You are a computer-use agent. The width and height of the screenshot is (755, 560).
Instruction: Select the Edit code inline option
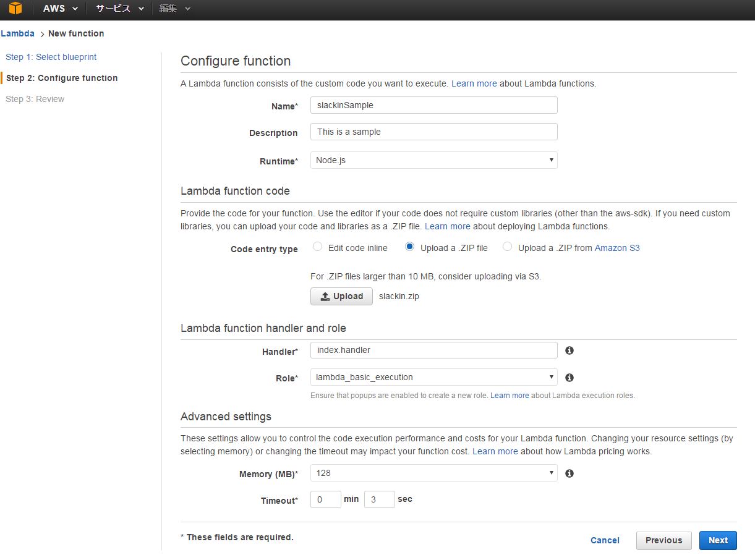(318, 247)
